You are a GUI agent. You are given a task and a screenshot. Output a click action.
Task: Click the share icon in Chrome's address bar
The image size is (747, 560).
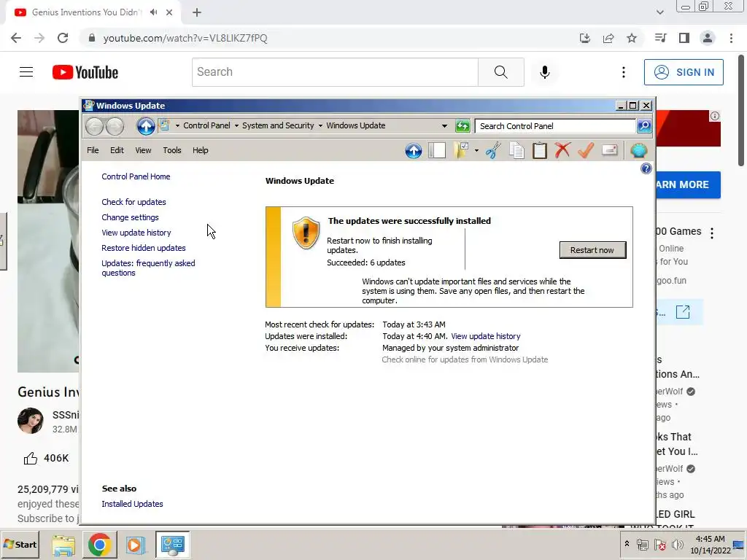point(608,38)
